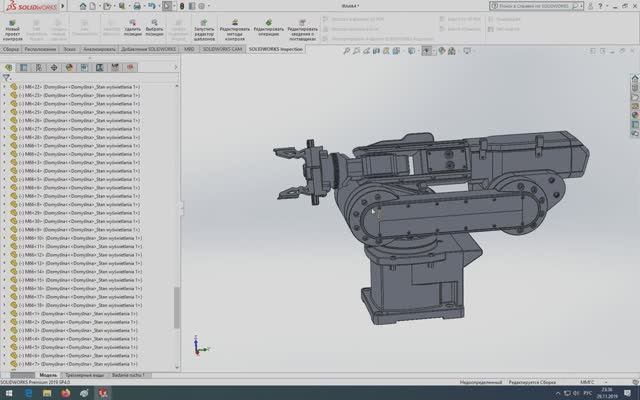Launch the template editor (Запустить редактор шаблонов)
640x400 pixels.
pos(204,26)
